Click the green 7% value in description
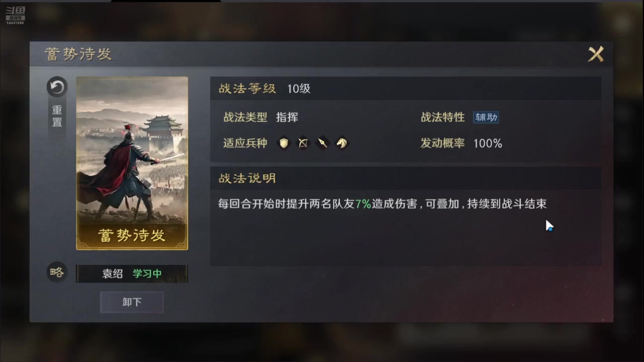This screenshot has width=644, height=362. [x=363, y=204]
